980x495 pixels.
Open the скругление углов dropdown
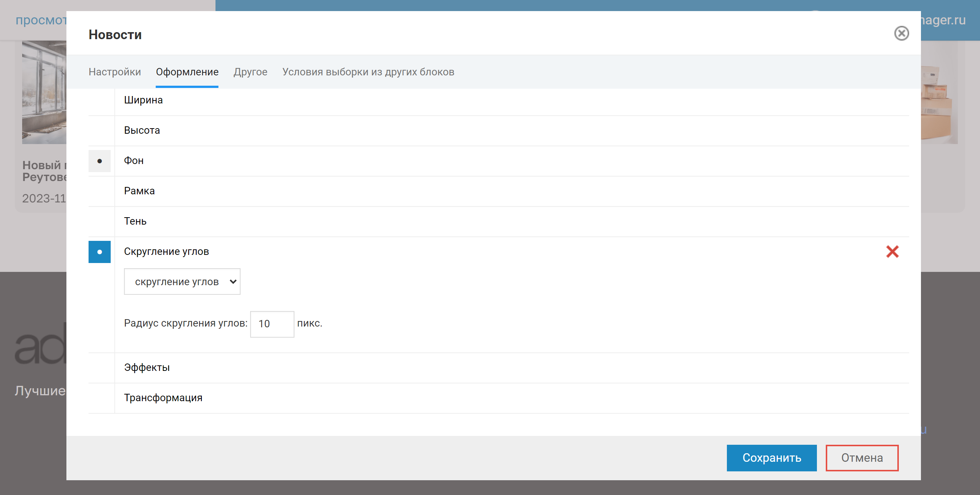pyautogui.click(x=182, y=281)
